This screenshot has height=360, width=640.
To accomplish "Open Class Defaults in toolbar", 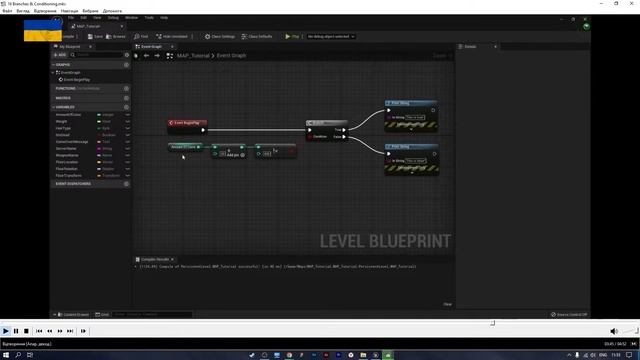I will [x=257, y=36].
